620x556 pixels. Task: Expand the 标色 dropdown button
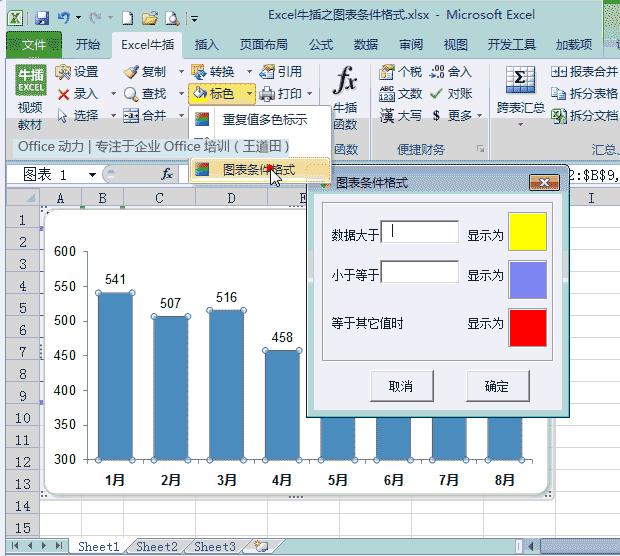(x=249, y=94)
